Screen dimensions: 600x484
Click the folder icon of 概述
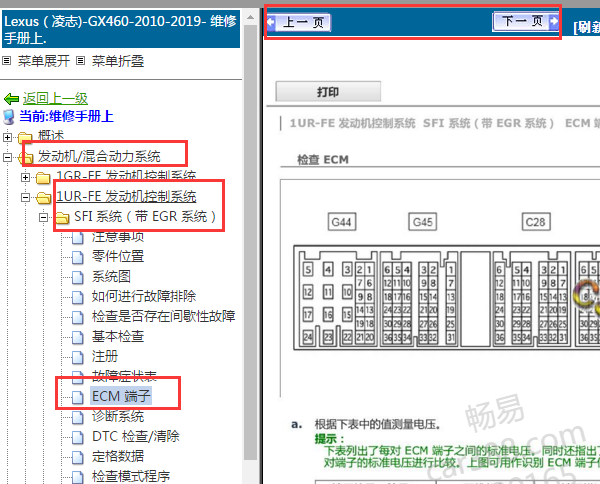[25, 137]
